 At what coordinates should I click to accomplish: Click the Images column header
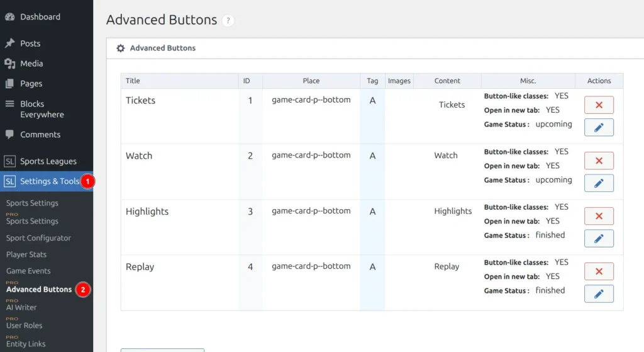(399, 81)
